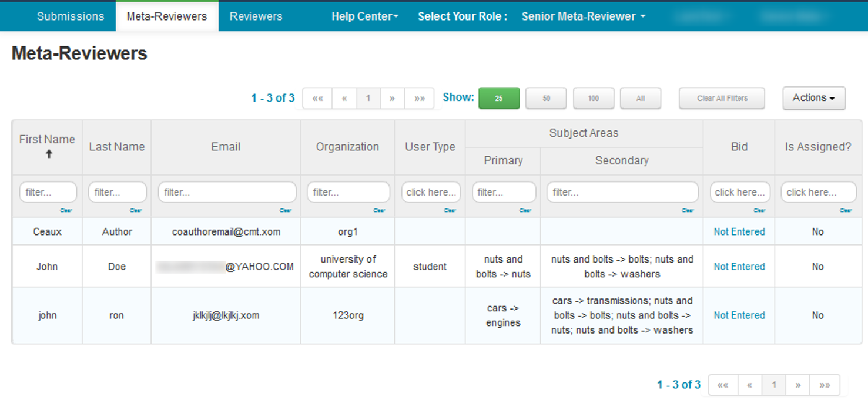Open the Reviewers tab

pyautogui.click(x=256, y=16)
